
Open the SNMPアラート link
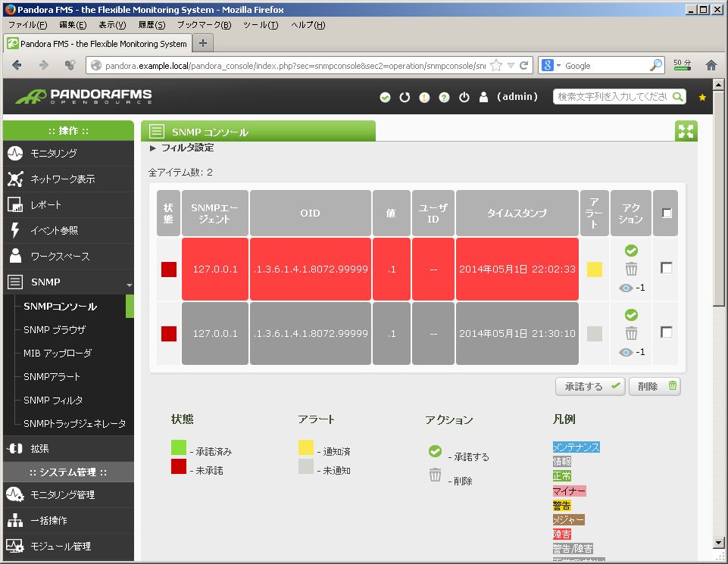[52, 376]
